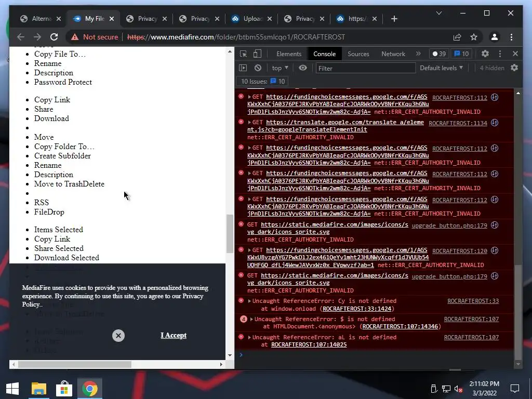
Task: Show the console sidebar
Action: (x=243, y=68)
